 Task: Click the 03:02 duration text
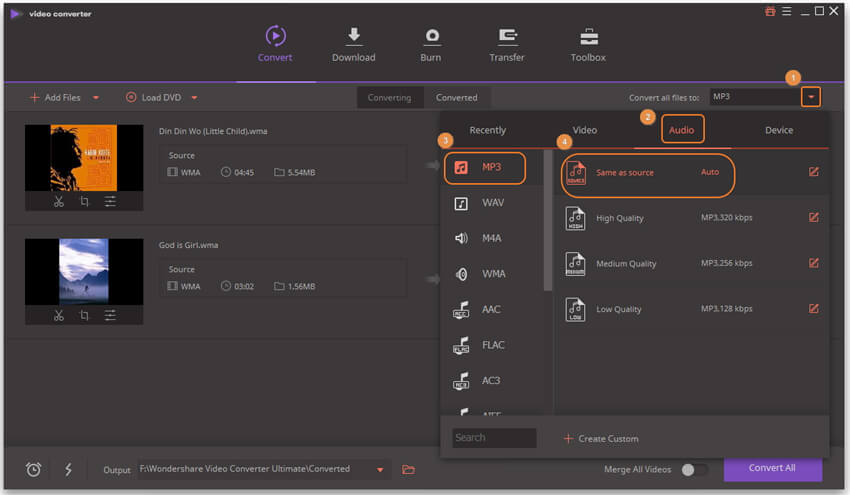coord(244,286)
